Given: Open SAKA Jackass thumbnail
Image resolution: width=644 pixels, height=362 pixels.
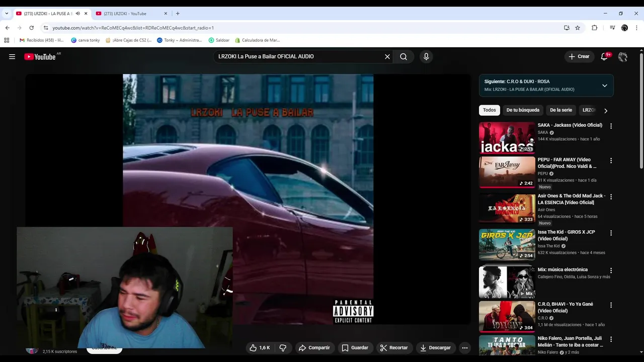Looking at the screenshot, I should point(507,138).
